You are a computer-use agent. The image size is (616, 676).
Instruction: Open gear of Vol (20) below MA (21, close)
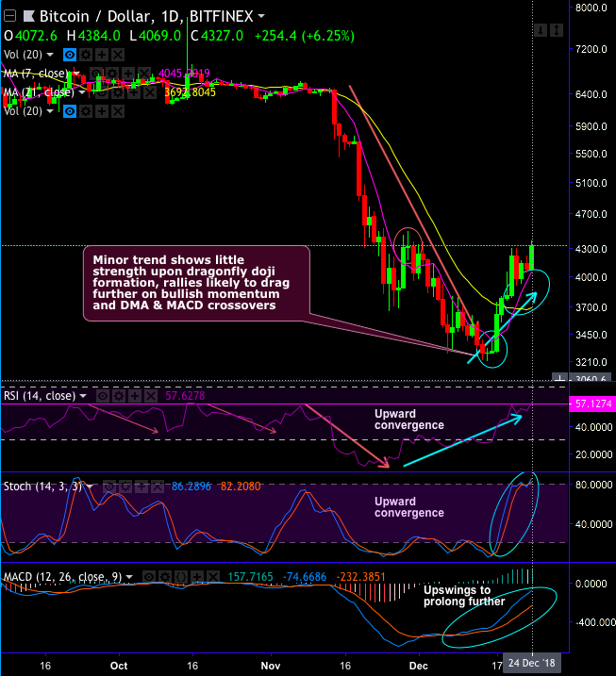tap(86, 111)
